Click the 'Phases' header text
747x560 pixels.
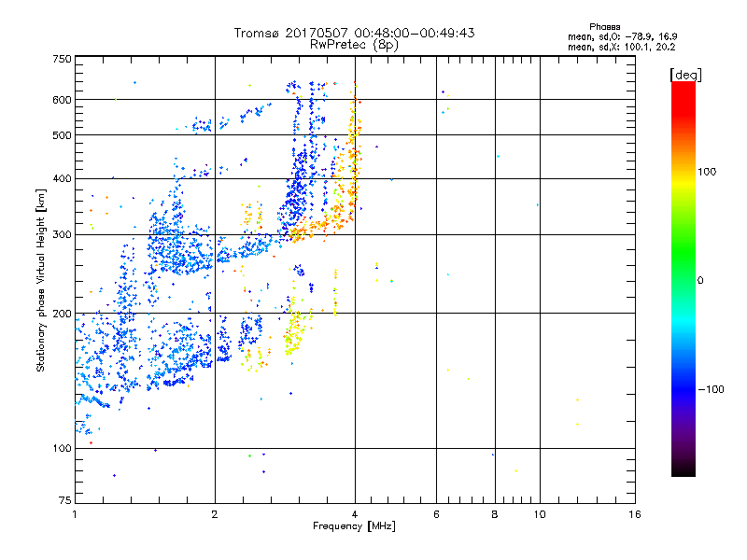[x=604, y=27]
